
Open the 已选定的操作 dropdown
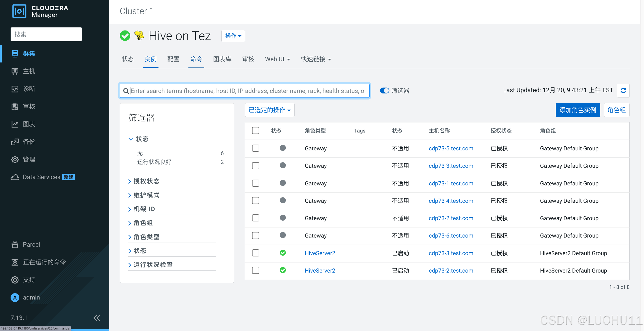click(269, 110)
